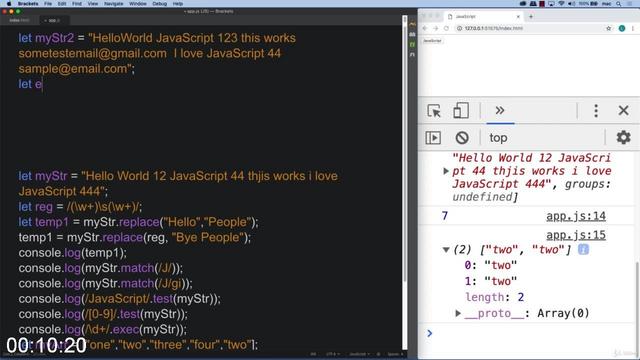
Task: Open the app.js:14 source link
Action: pyautogui.click(x=576, y=216)
